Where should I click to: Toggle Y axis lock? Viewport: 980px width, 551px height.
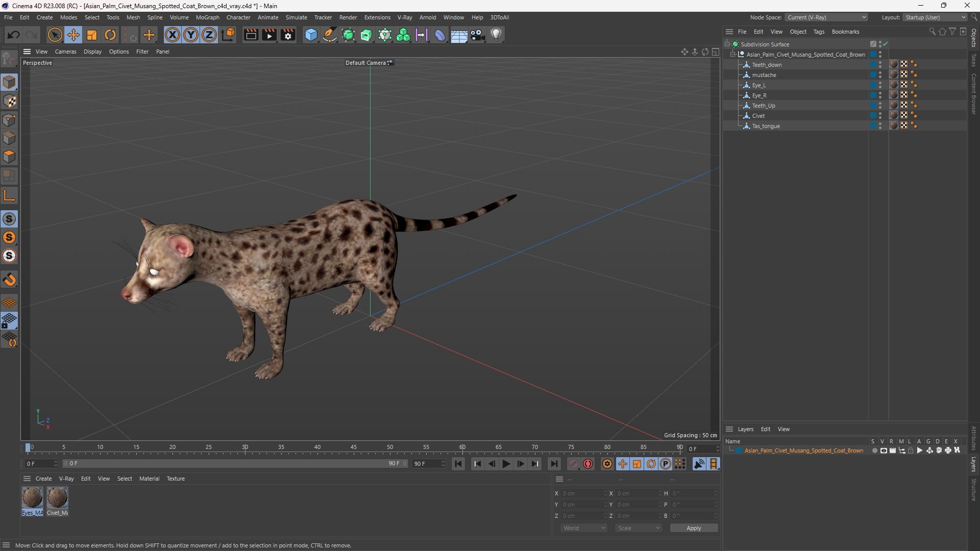[x=191, y=35]
